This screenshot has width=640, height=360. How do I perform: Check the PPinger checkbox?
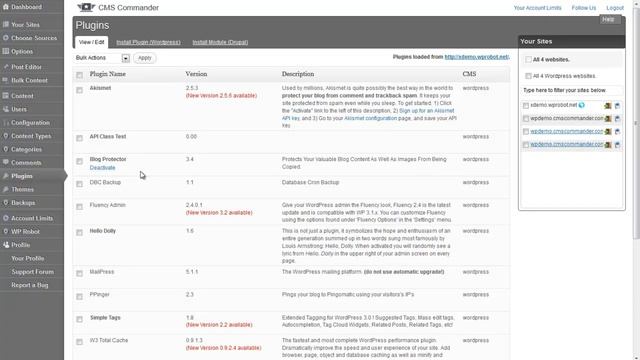80,296
